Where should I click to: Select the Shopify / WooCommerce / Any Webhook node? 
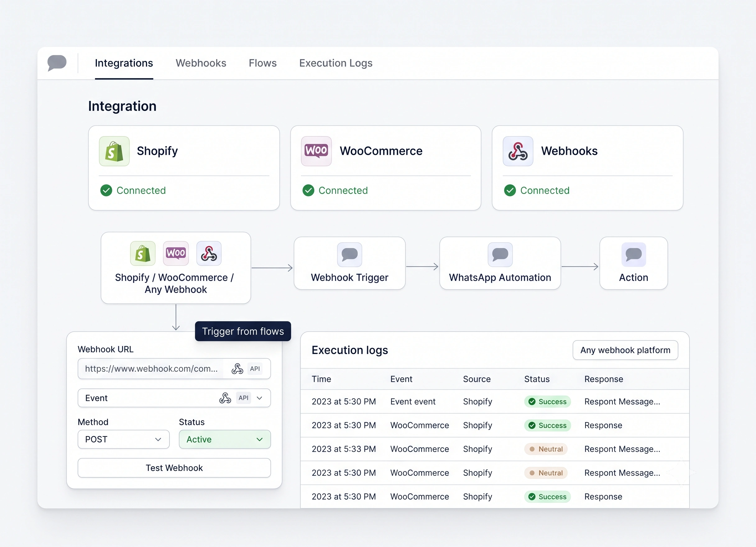pos(176,268)
